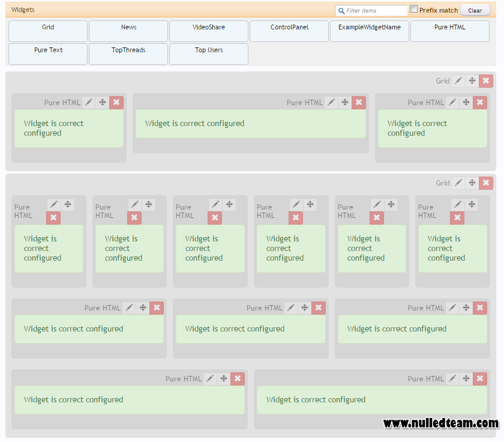
Task: Delete first widget in the six-column row
Action: 53,218
